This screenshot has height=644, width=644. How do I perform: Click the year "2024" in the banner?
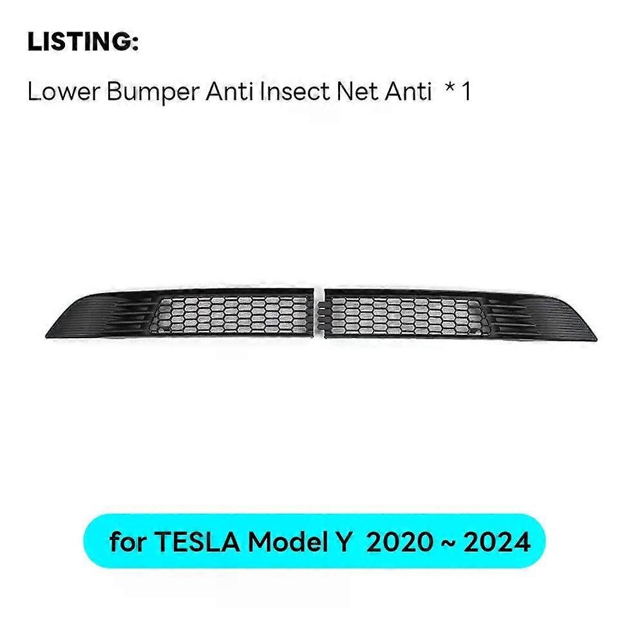coord(498,542)
